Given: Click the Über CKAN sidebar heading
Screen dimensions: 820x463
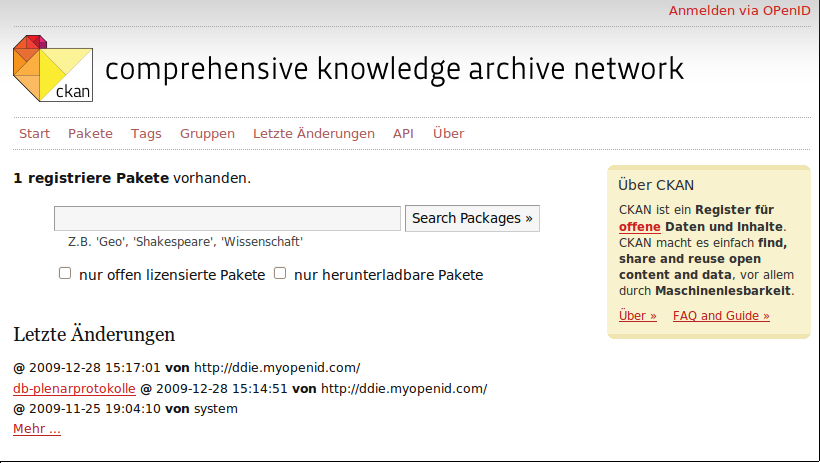Looking at the screenshot, I should 656,185.
